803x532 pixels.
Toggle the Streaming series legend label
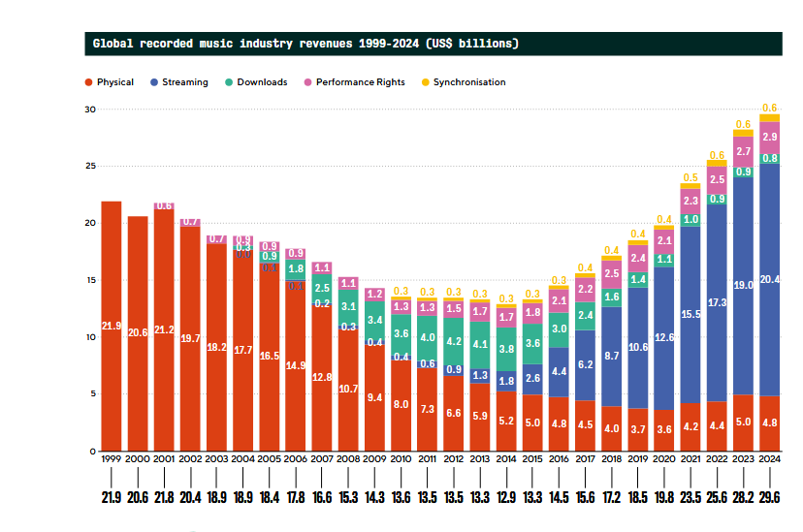pyautogui.click(x=184, y=82)
